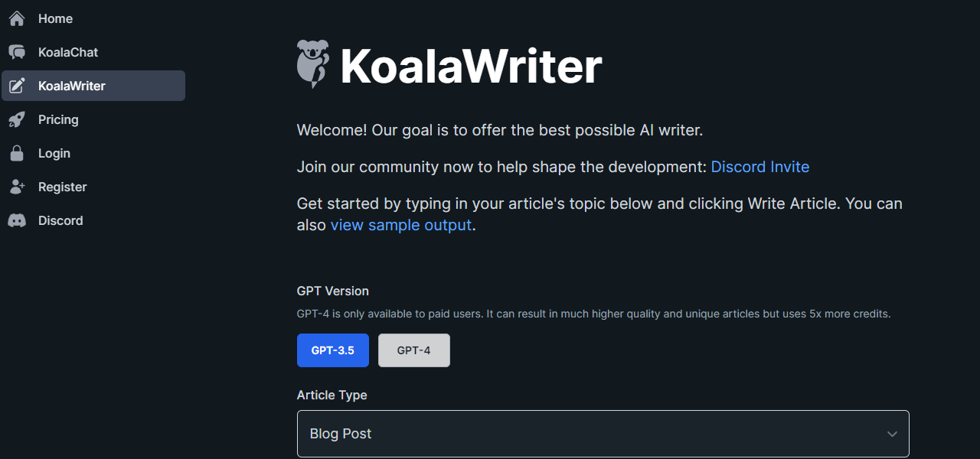This screenshot has height=459, width=980.
Task: Click the Login padlock icon
Action: tap(17, 153)
